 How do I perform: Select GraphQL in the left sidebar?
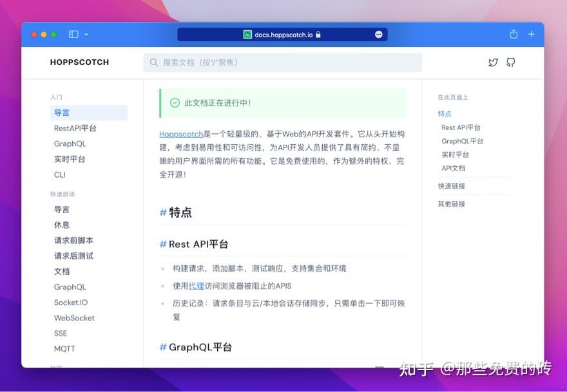point(70,144)
